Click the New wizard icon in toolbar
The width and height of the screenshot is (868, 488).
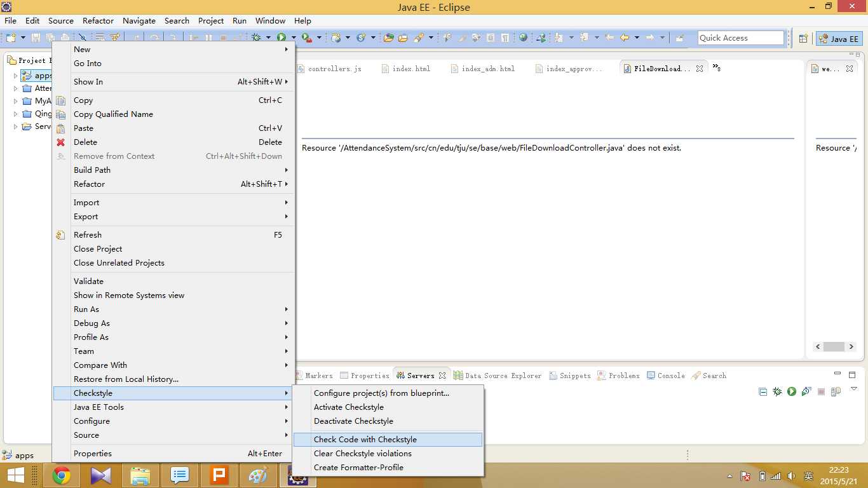pos(11,38)
